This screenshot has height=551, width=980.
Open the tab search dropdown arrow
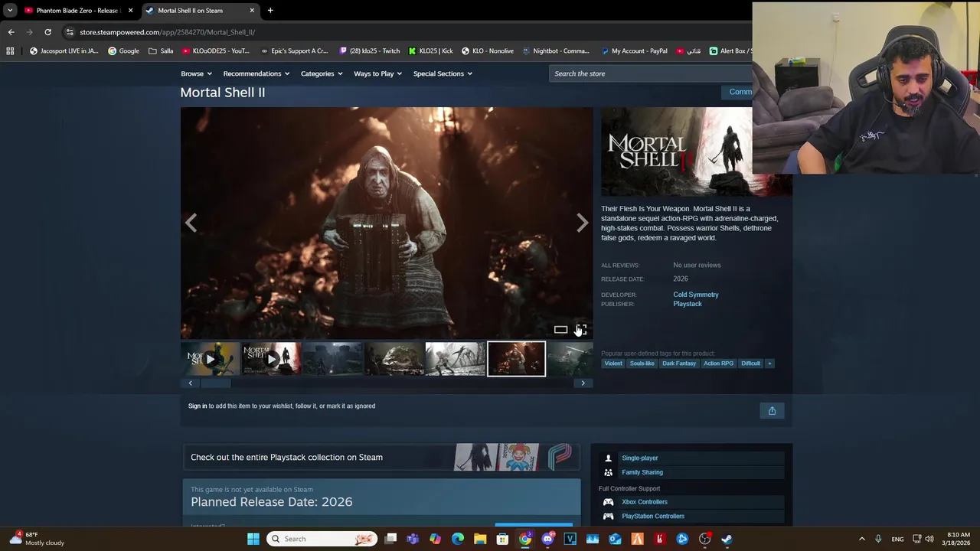click(x=9, y=11)
